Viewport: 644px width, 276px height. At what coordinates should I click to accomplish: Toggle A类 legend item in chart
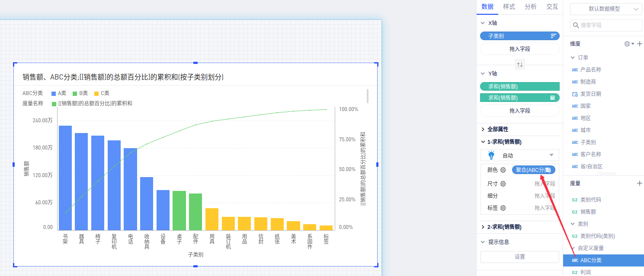[58, 93]
